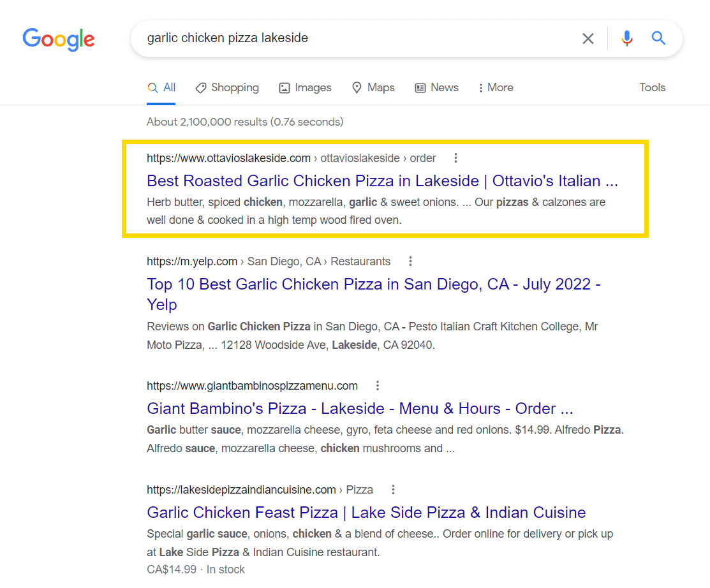Open Best Roasted Garlic Chicken Pizza in Lakeside link
The height and width of the screenshot is (588, 710).
[382, 181]
